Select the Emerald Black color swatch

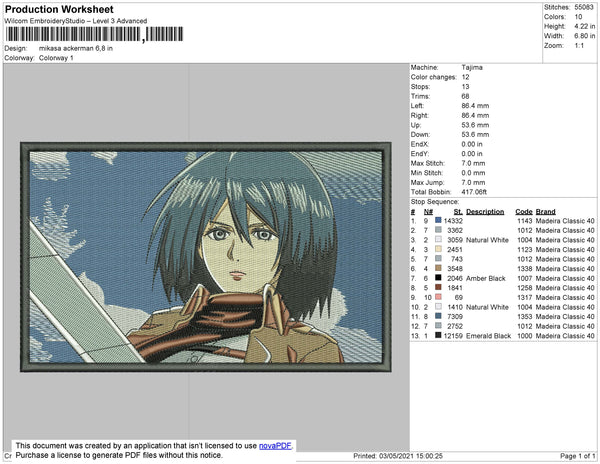438,335
